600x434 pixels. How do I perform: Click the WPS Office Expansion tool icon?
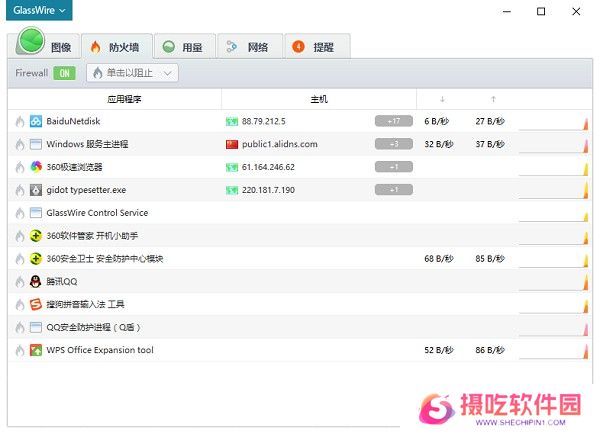pyautogui.click(x=36, y=350)
